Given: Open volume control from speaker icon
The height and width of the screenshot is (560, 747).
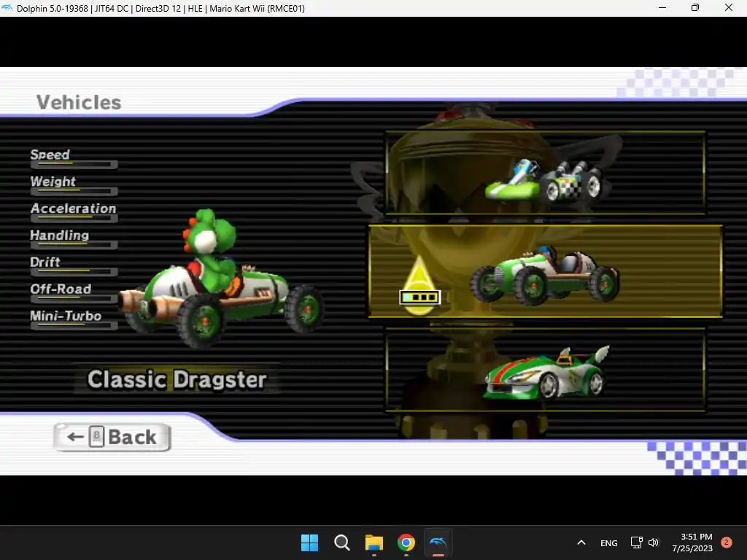Looking at the screenshot, I should pyautogui.click(x=654, y=542).
